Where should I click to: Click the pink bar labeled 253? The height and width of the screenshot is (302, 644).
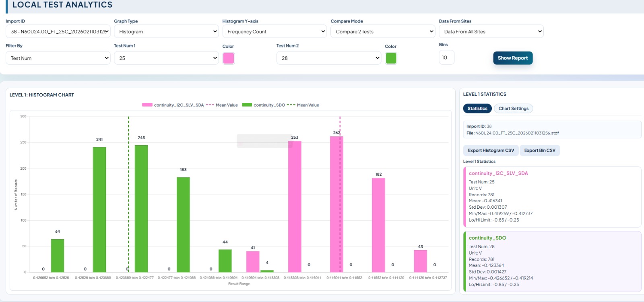295,207
